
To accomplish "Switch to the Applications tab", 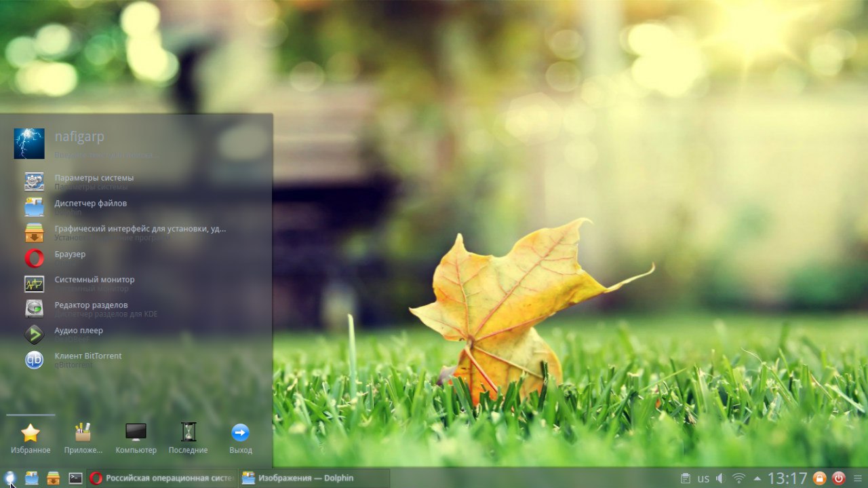I will (x=83, y=438).
